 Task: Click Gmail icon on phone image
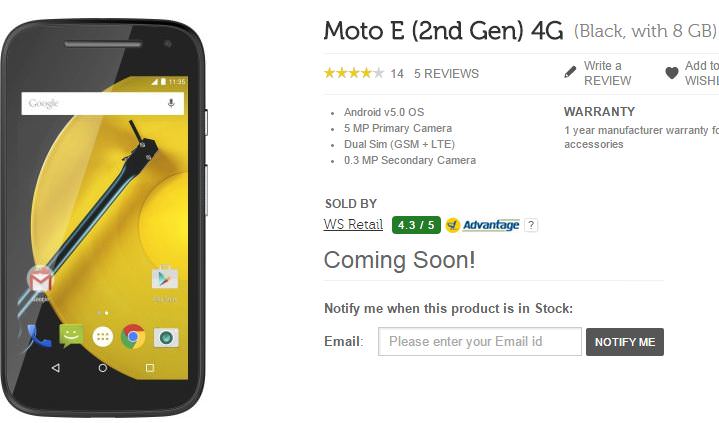[40, 280]
